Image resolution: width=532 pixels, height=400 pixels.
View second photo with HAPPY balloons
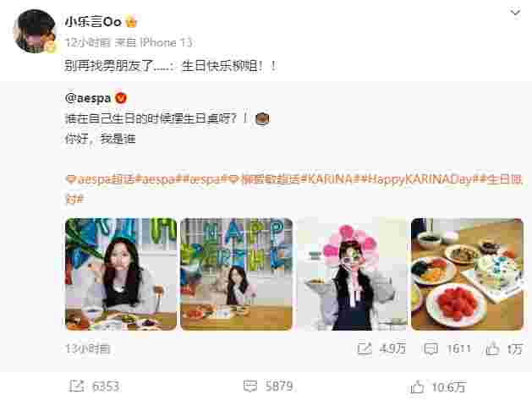[x=236, y=274]
